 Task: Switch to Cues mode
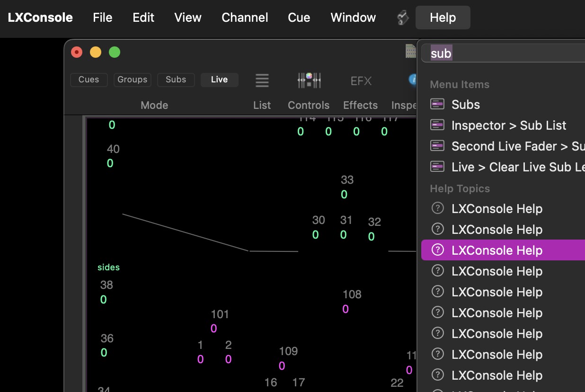point(89,80)
